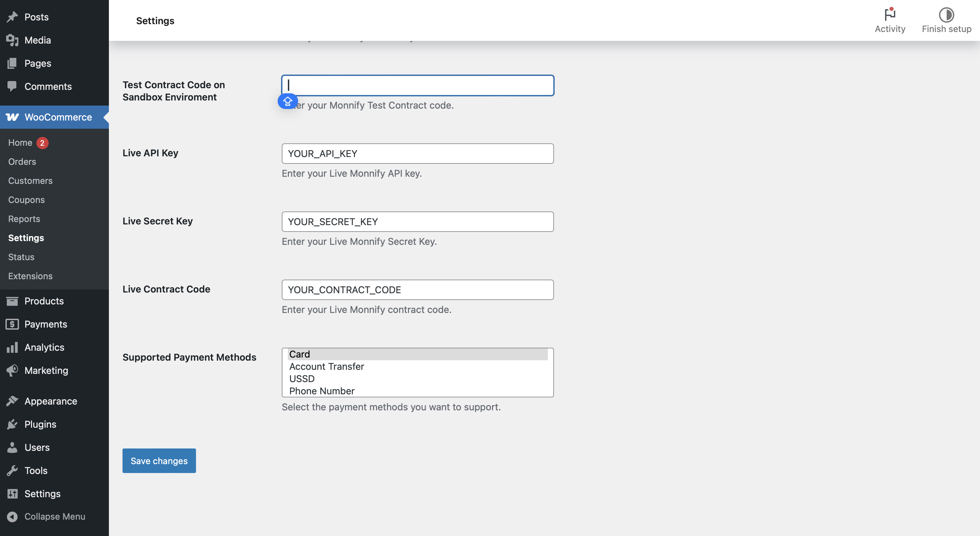Viewport: 980px width, 536px height.
Task: Click Activity label in header
Action: (890, 29)
